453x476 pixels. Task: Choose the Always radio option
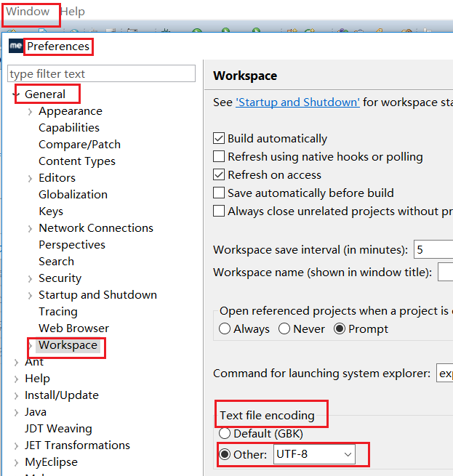coord(225,328)
